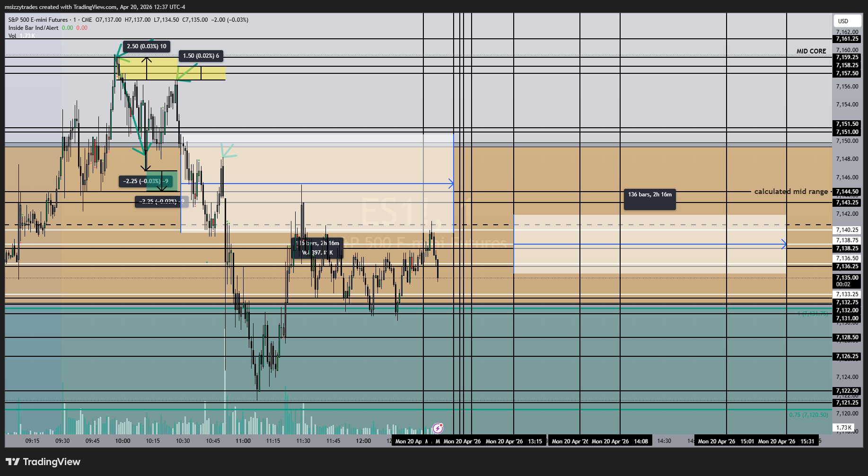Click the 7,159.25 price label
Viewport: 868px width, 476px height.
click(x=847, y=57)
